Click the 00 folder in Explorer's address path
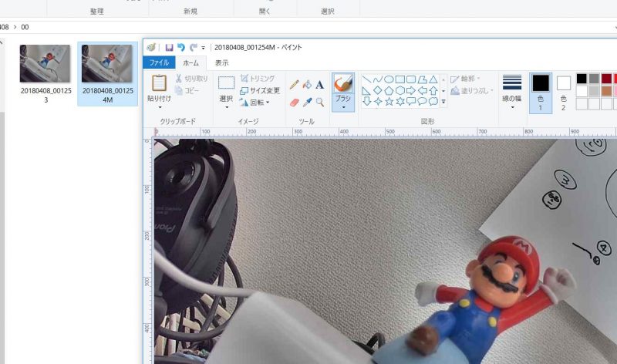This screenshot has width=617, height=364. click(x=25, y=27)
